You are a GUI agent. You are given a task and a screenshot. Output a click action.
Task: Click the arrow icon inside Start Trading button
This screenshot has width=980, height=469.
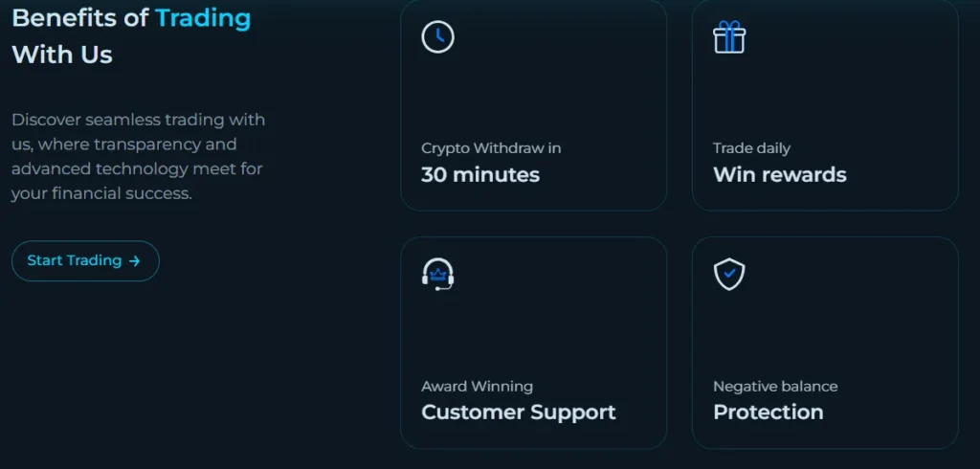pyautogui.click(x=135, y=260)
